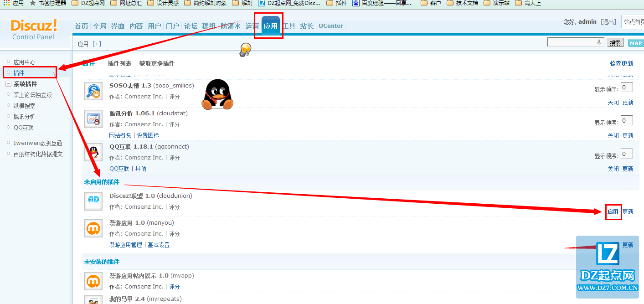Open the 漫游应用帖内展示 myapp plugin icon
This screenshot has width=644, height=304.
point(93,281)
